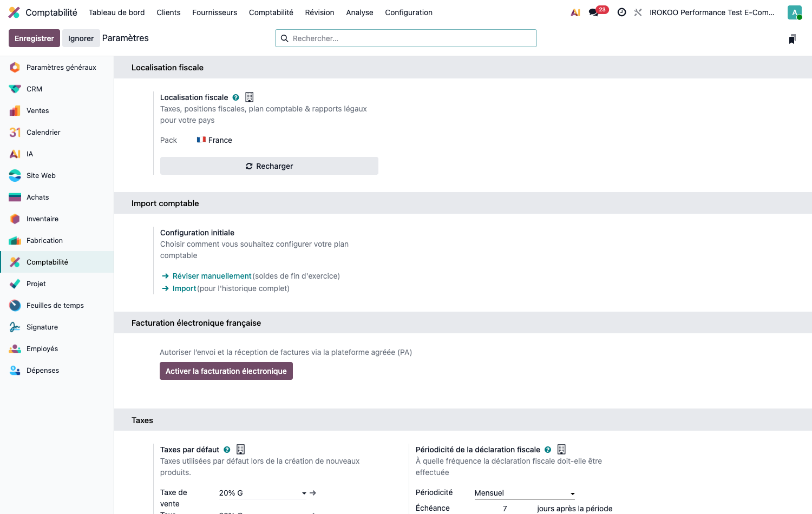Click the Rechercher search field
812x514 pixels.
[406, 38]
